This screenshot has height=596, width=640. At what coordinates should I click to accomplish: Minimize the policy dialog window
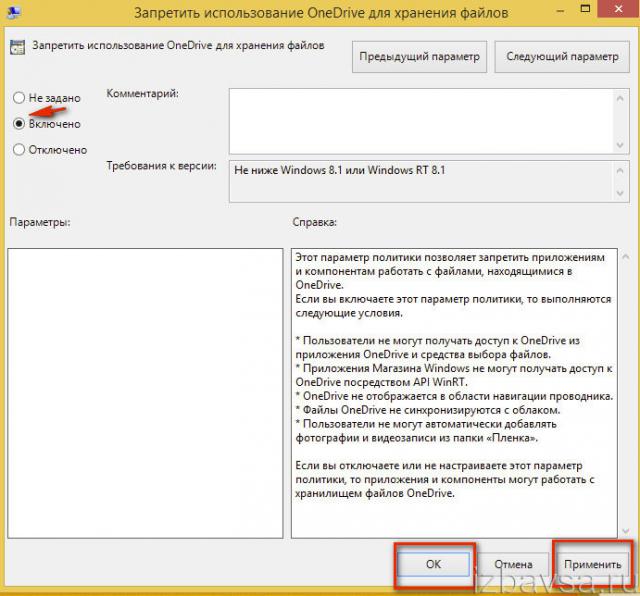560,11
